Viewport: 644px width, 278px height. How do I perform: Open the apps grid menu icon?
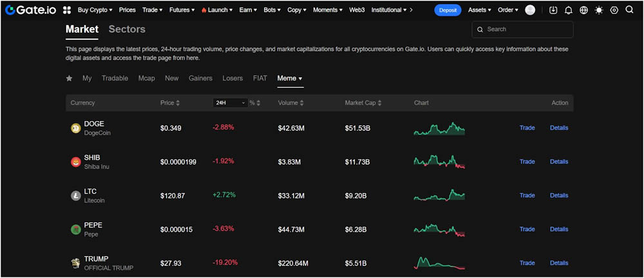click(67, 10)
